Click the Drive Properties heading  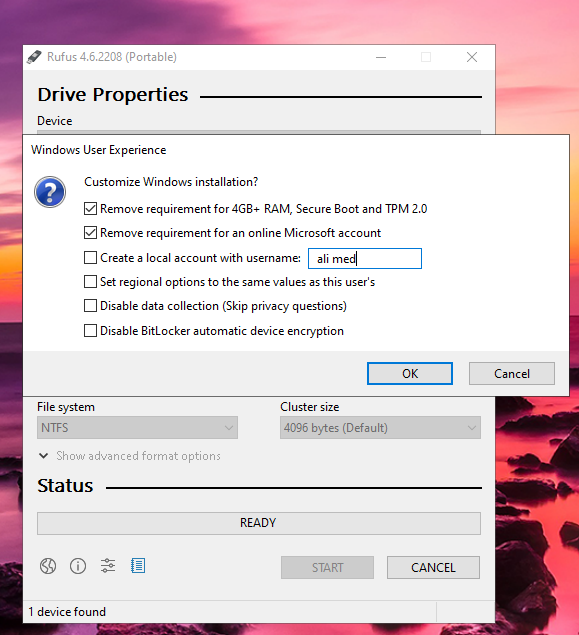click(x=113, y=95)
